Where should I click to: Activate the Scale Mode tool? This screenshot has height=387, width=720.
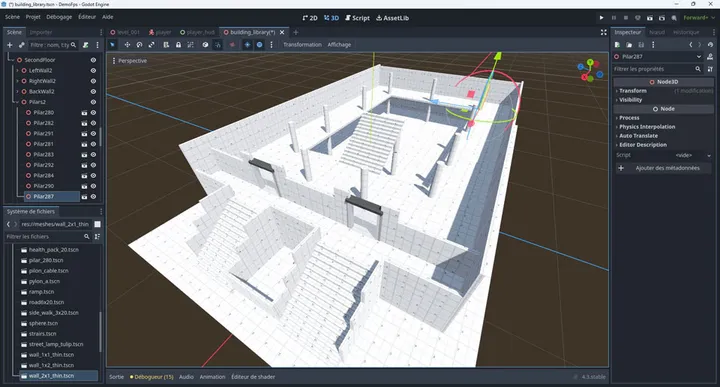click(152, 45)
